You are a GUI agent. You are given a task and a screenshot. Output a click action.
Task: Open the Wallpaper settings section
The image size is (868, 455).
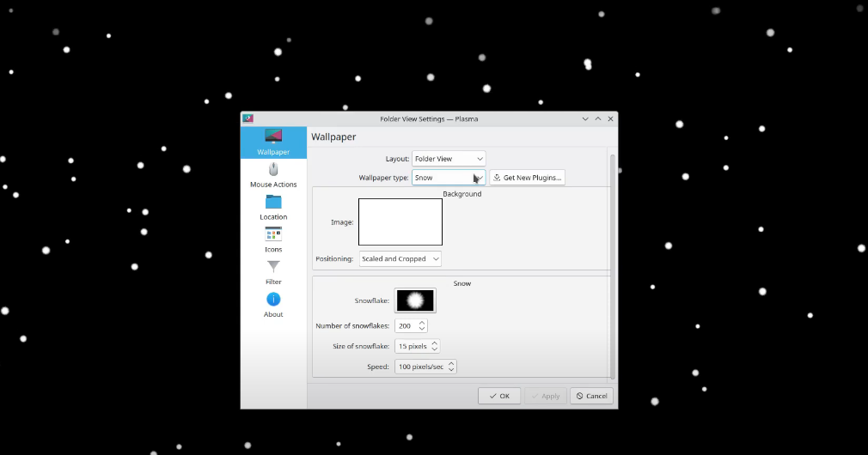coord(273,142)
